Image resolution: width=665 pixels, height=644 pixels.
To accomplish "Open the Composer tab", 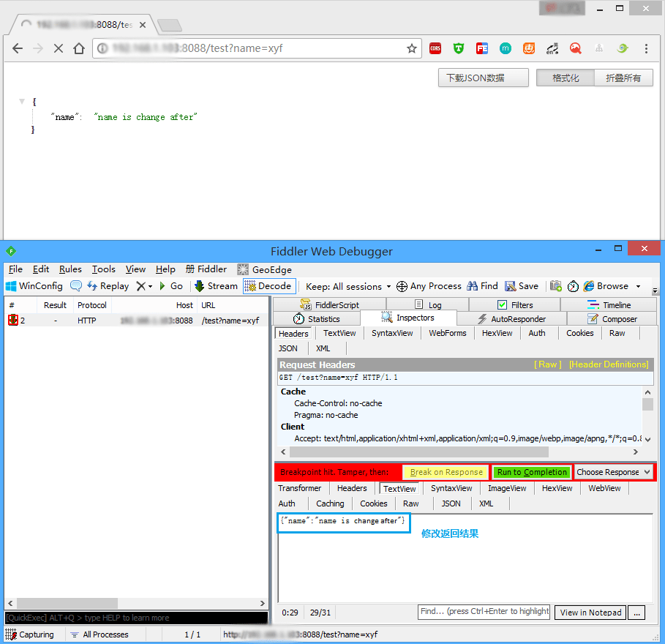I will 612,318.
